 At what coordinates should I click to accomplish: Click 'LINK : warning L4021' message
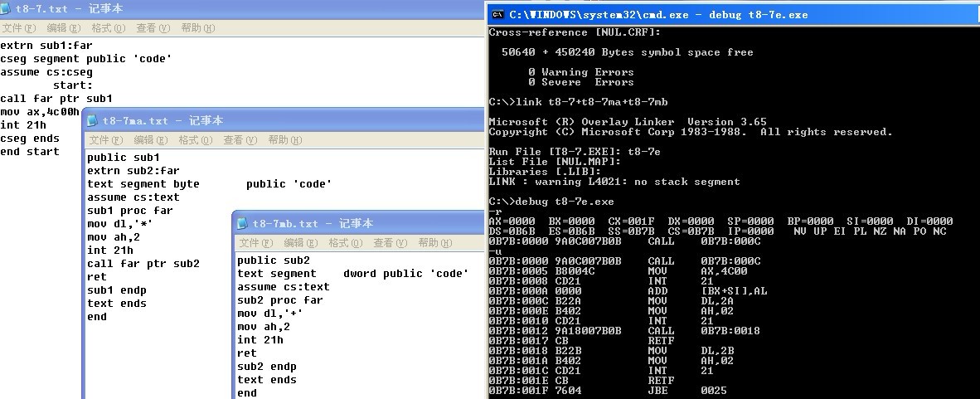coord(614,182)
